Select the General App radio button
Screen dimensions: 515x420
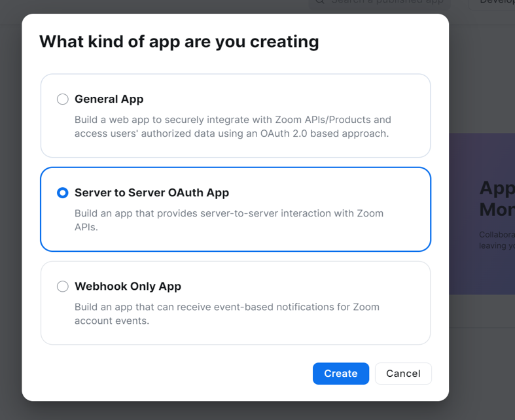click(62, 99)
